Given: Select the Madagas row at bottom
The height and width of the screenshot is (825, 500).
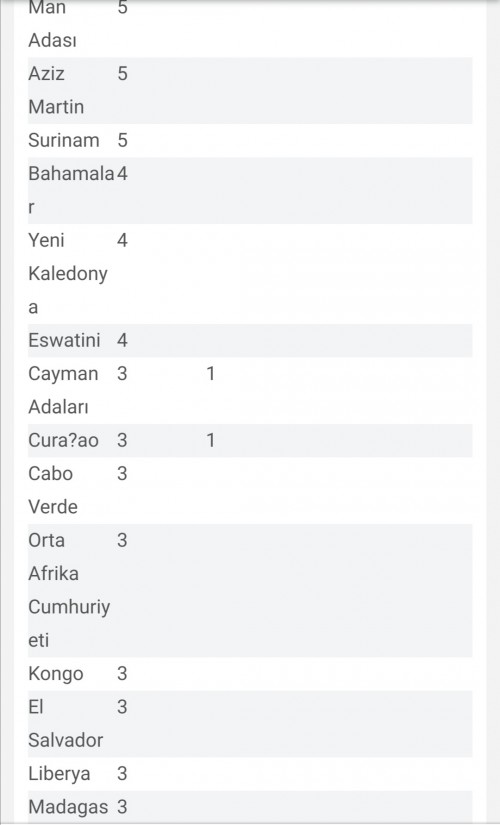Looking at the screenshot, I should pos(250,807).
